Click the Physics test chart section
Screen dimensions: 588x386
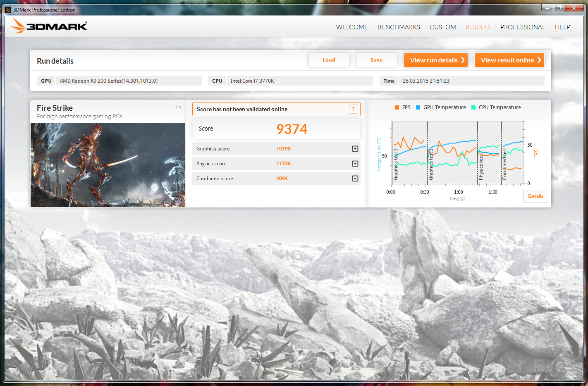pyautogui.click(x=489, y=152)
